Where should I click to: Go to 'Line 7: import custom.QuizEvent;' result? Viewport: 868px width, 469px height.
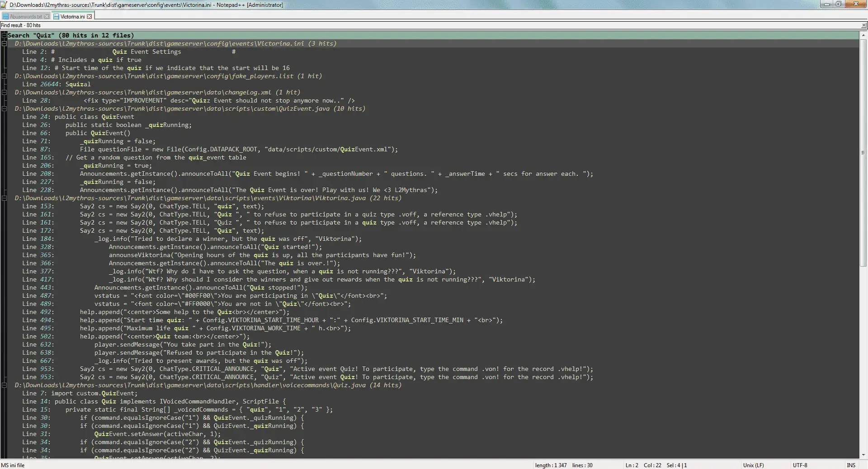[x=80, y=393]
